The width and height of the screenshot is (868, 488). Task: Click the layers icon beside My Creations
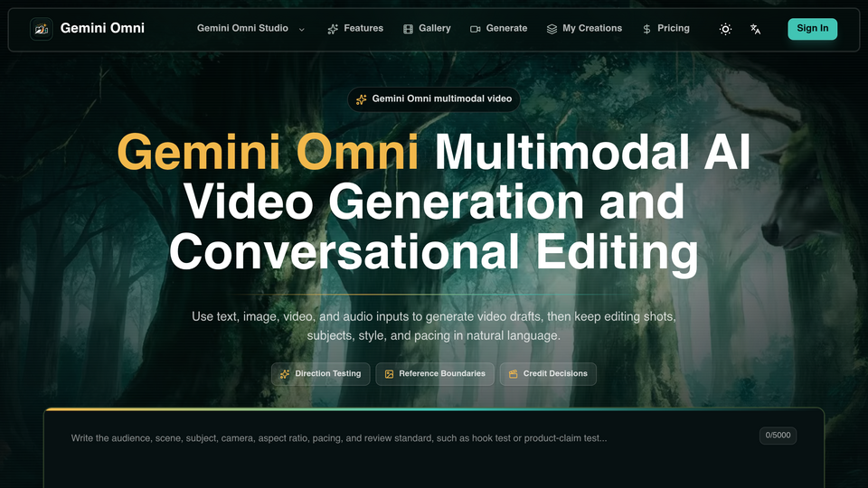(552, 29)
